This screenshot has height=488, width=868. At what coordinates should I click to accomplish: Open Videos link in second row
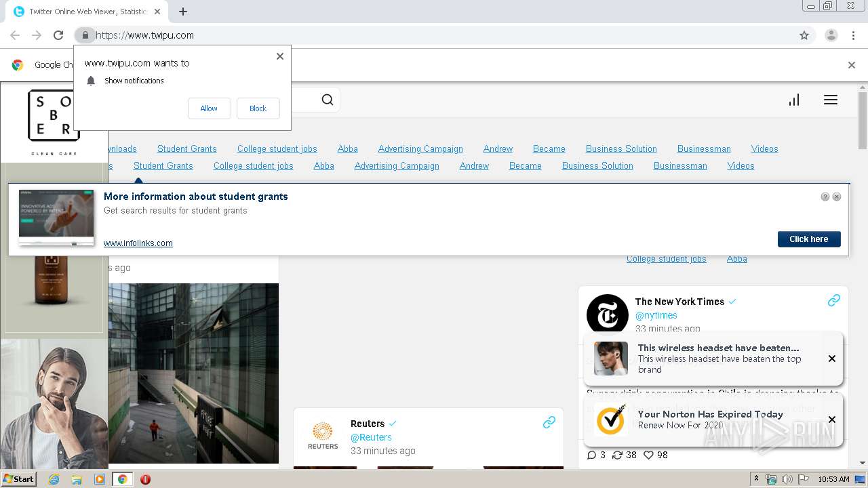pos(741,166)
